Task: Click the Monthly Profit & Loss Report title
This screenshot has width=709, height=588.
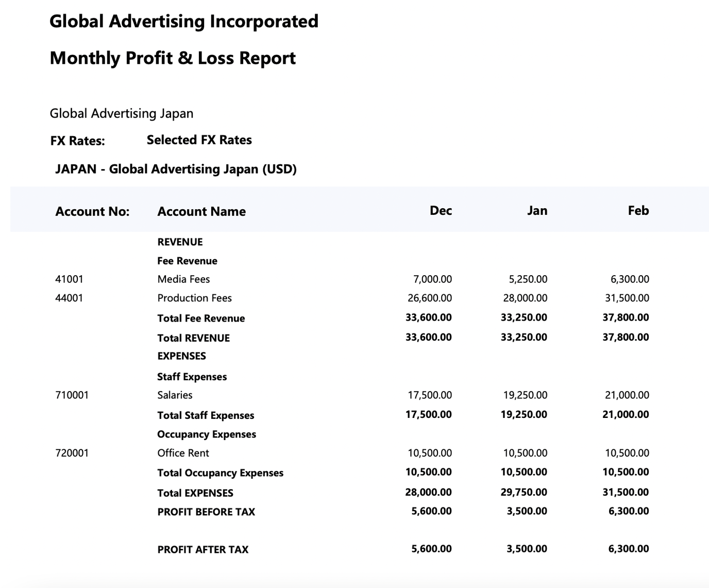Action: (x=173, y=58)
